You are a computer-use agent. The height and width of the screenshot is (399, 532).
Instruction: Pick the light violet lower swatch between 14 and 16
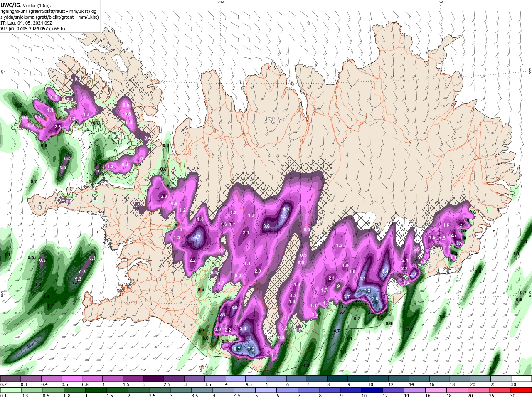click(x=415, y=390)
